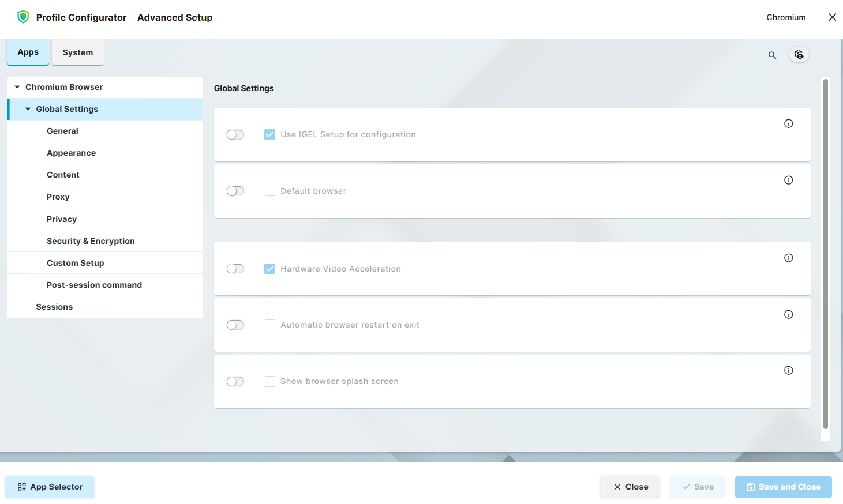Image resolution: width=843 pixels, height=504 pixels.
Task: Click the Profile Configurator shield logo
Action: tap(23, 17)
